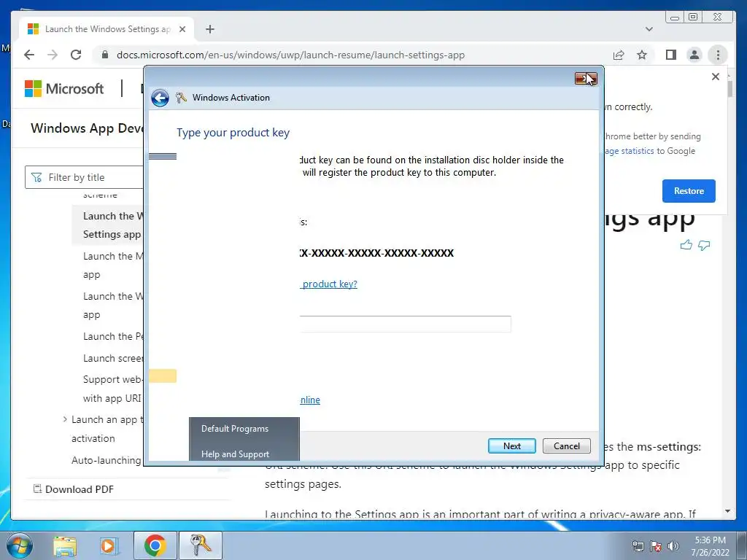
Task: Click the age statistics link
Action: (x=630, y=151)
